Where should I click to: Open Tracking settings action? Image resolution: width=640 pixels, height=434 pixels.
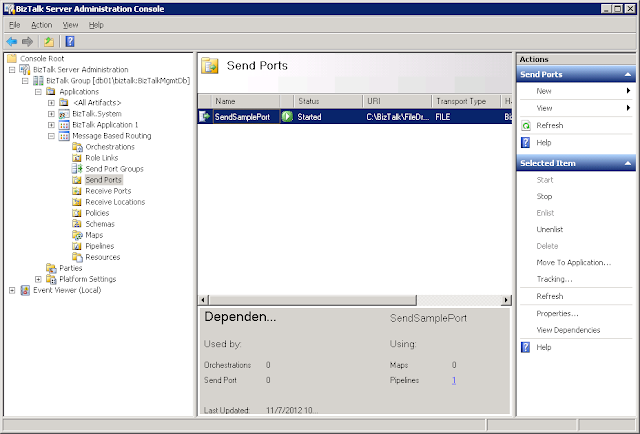click(554, 279)
